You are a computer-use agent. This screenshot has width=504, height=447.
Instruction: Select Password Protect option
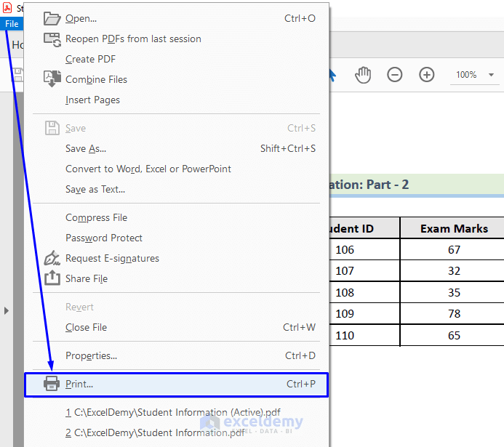[177, 238]
